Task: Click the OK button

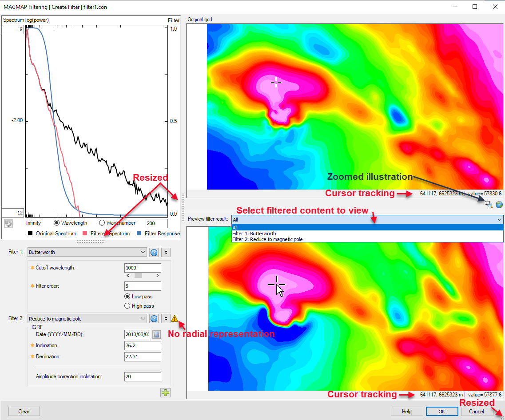Action: coord(441,412)
